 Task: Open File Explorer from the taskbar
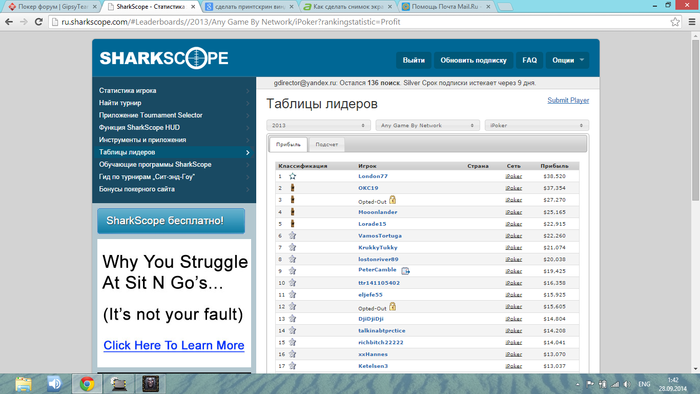pos(24,384)
